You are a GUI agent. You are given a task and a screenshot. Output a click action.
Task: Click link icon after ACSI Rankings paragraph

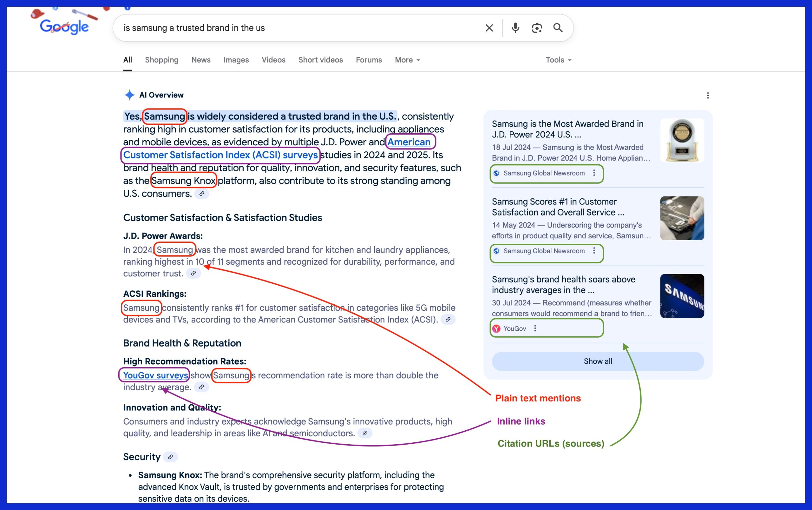[x=448, y=319]
